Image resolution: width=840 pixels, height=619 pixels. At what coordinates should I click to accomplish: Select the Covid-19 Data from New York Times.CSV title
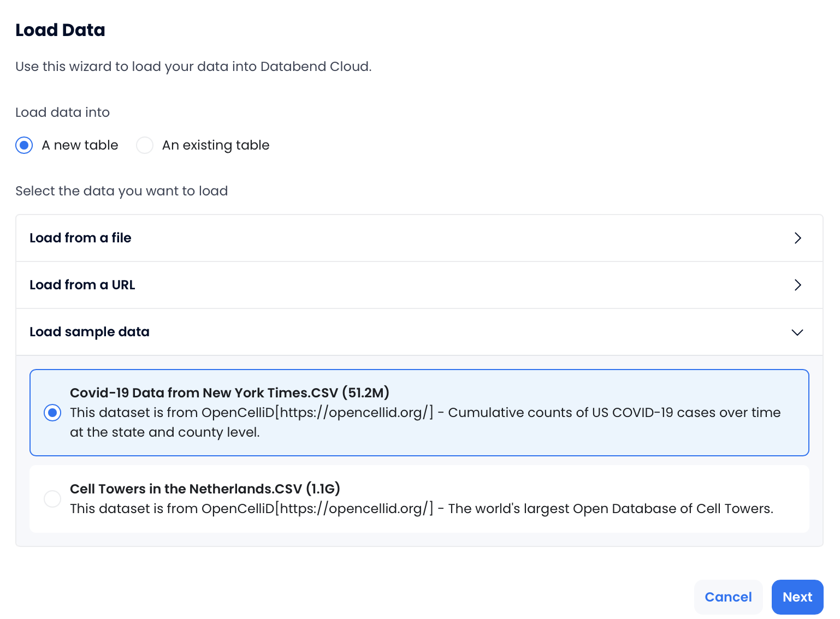pos(229,392)
